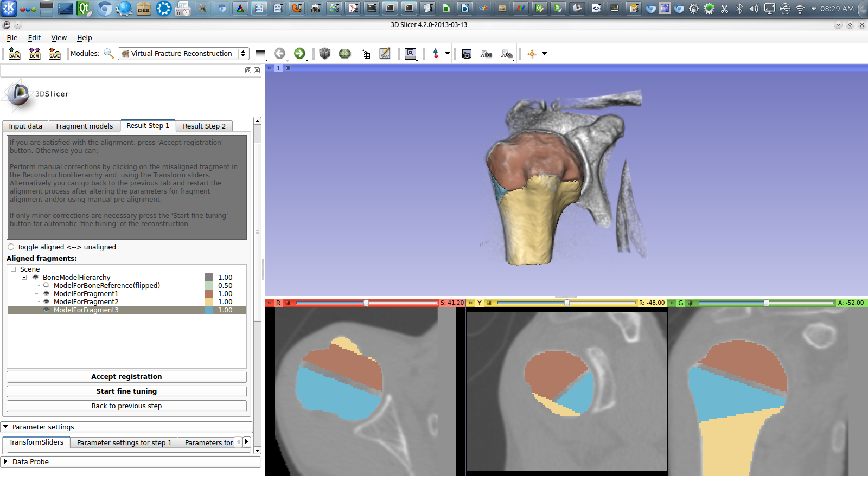The image size is (868, 488).
Task: Open the layout selection toolbar icon
Action: point(411,54)
